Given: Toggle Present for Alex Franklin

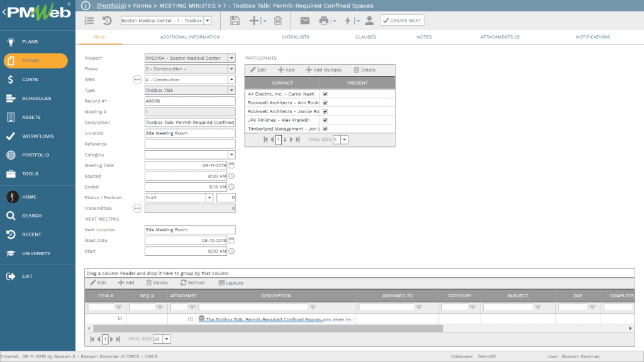Looking at the screenshot, I should point(325,120).
